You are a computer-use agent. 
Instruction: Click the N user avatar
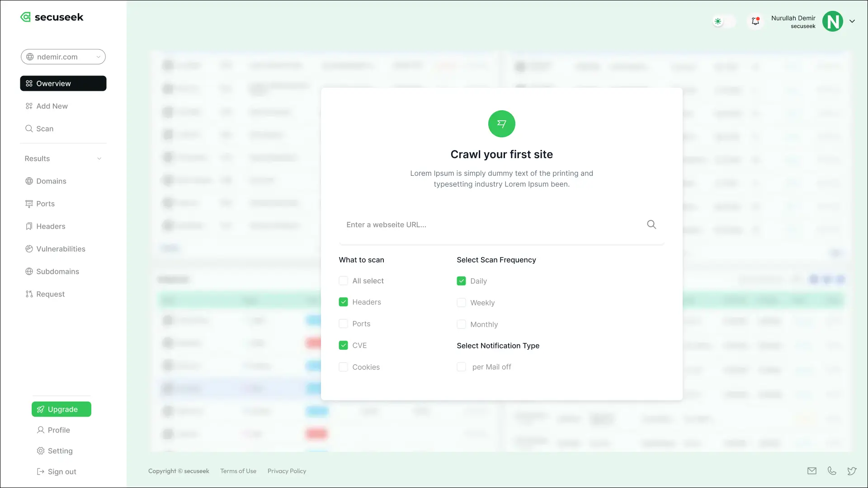click(832, 21)
